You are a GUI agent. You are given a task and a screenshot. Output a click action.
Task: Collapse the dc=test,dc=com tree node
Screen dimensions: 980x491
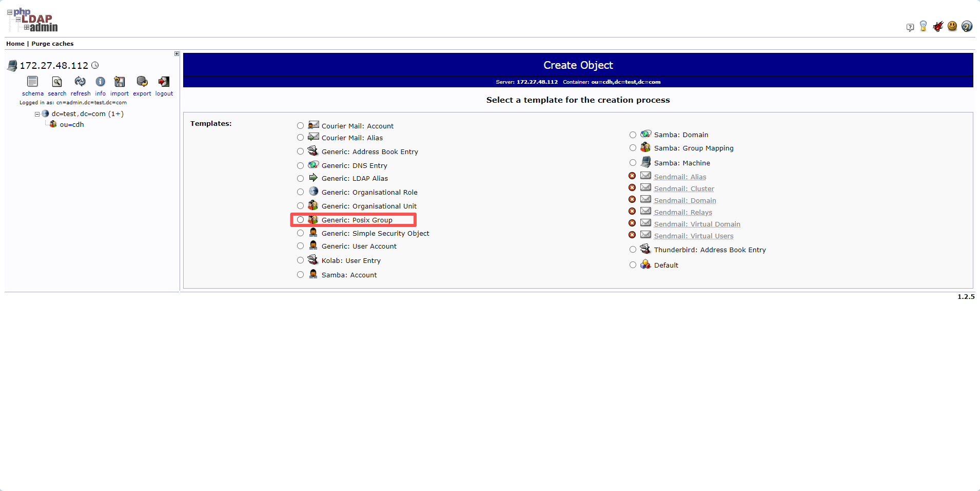pyautogui.click(x=37, y=114)
